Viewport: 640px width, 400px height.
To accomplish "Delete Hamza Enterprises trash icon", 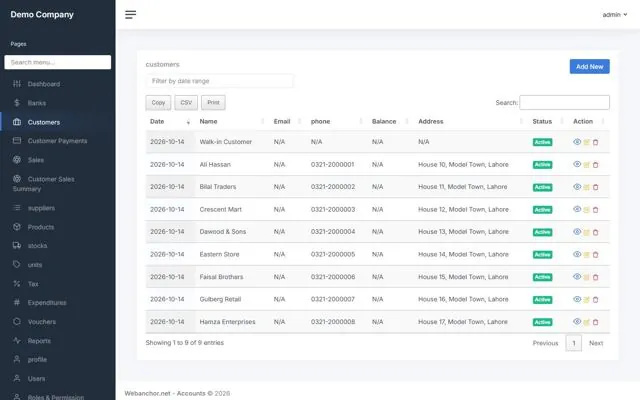I will [x=596, y=322].
